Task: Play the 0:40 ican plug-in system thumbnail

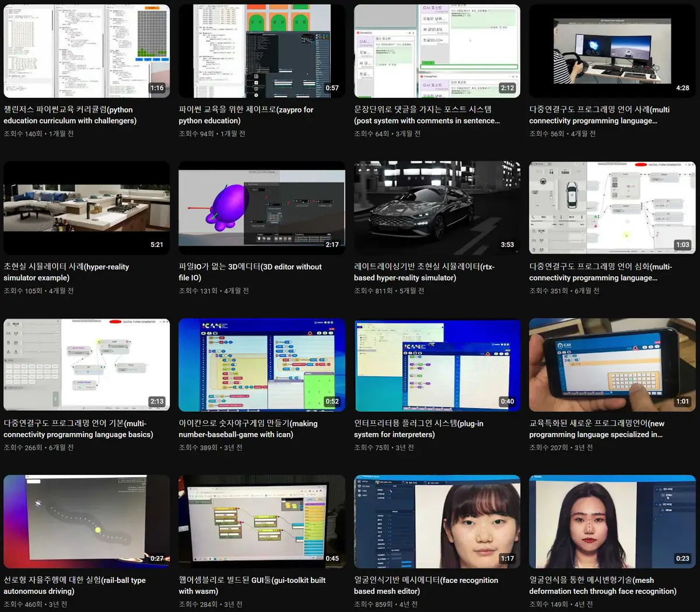Action: pos(436,365)
